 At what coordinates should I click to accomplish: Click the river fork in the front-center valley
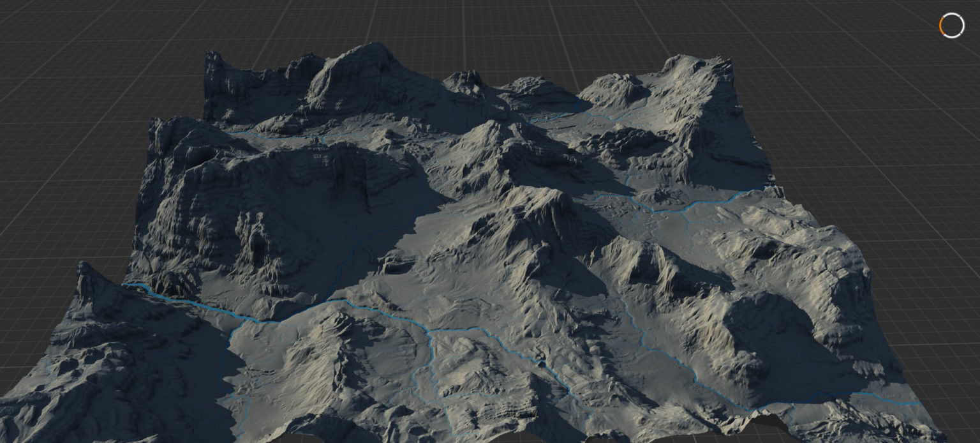point(429,331)
